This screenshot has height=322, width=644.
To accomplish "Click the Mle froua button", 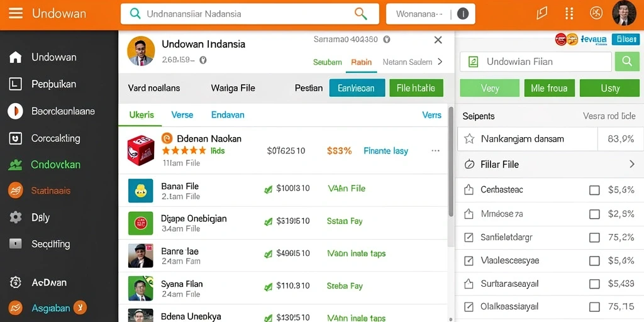I will [549, 88].
